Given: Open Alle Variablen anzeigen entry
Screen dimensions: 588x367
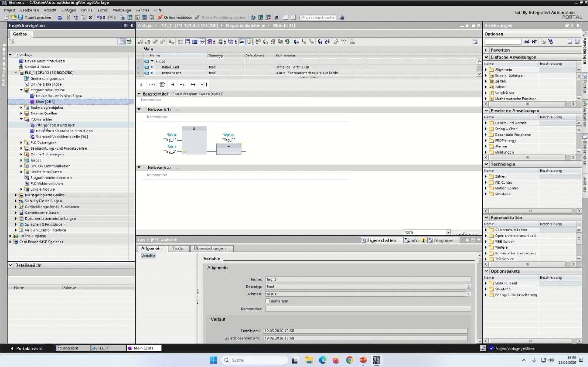Looking at the screenshot, I should coord(55,125).
